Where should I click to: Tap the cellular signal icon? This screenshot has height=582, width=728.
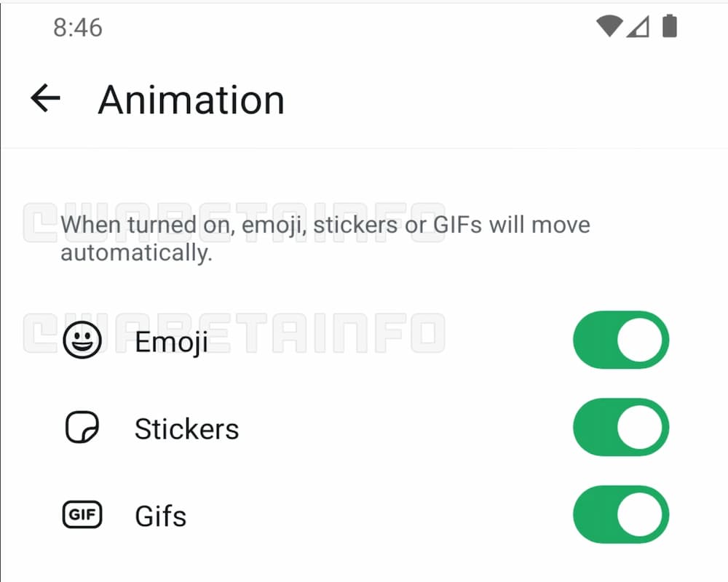[638, 27]
